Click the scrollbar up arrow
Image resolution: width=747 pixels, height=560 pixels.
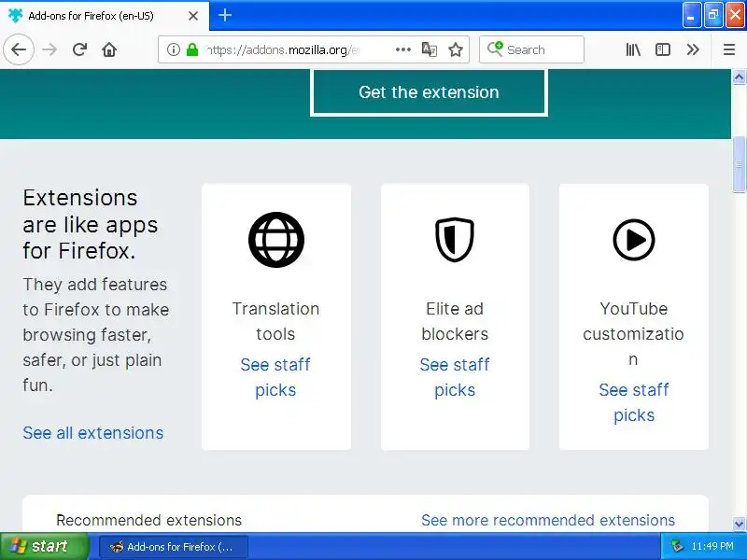[x=739, y=77]
